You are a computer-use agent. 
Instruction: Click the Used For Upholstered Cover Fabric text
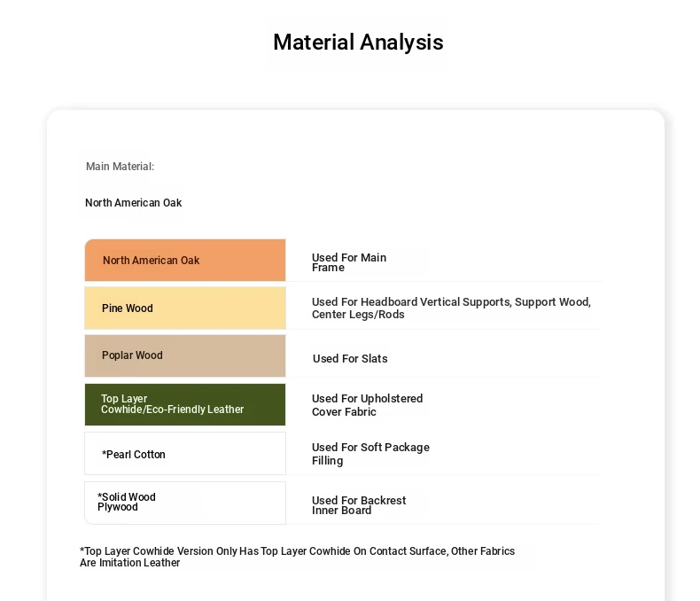click(367, 405)
